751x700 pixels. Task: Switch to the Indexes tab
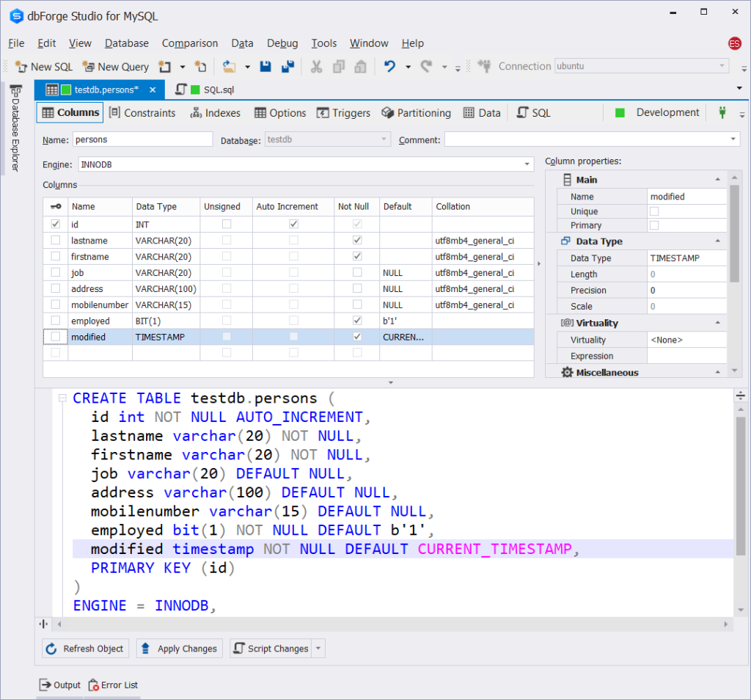(x=216, y=112)
